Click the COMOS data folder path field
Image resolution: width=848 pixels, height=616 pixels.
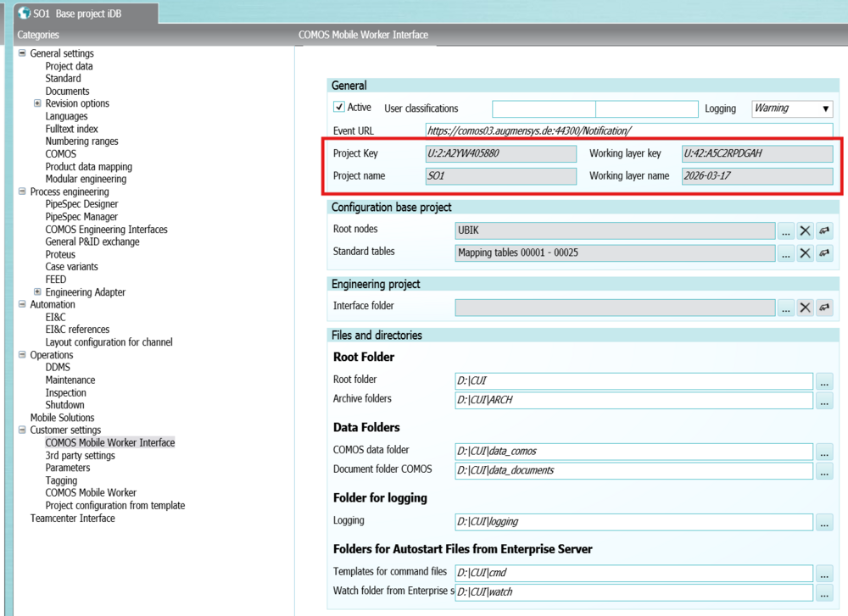pyautogui.click(x=633, y=451)
